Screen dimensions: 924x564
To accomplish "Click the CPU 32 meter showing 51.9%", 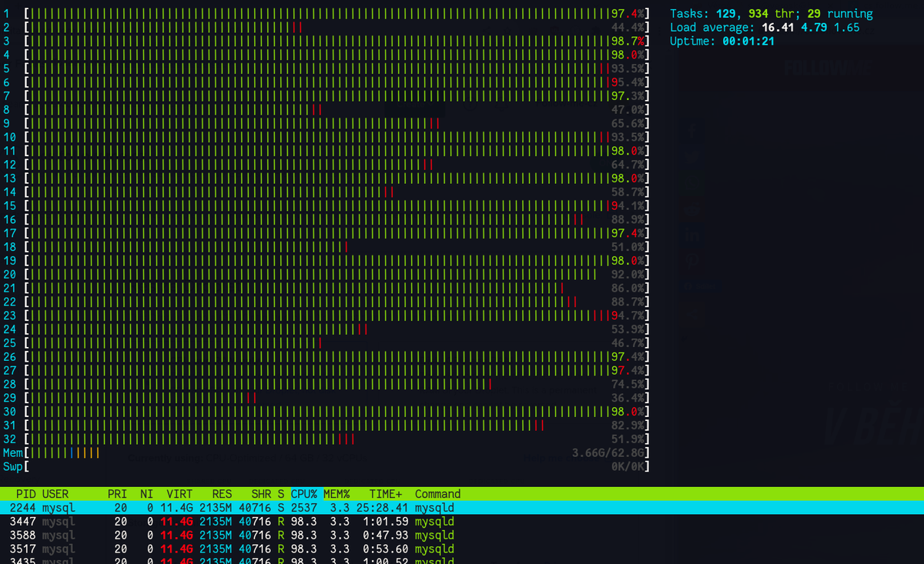I will tap(326, 439).
